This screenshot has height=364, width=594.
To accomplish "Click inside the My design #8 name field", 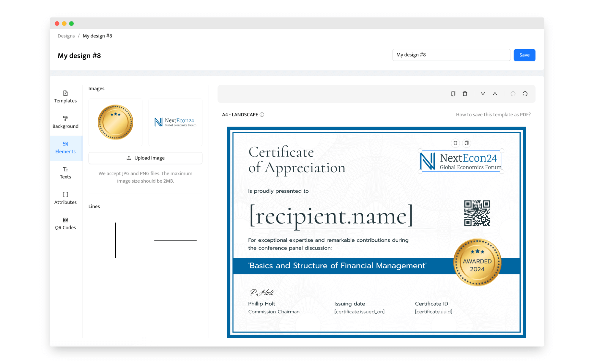I will [451, 55].
